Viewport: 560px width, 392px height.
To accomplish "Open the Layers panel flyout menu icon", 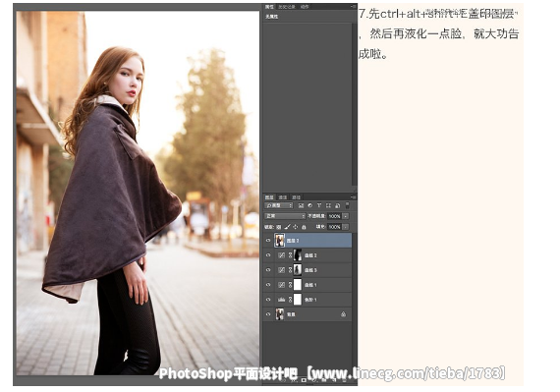I will [353, 197].
